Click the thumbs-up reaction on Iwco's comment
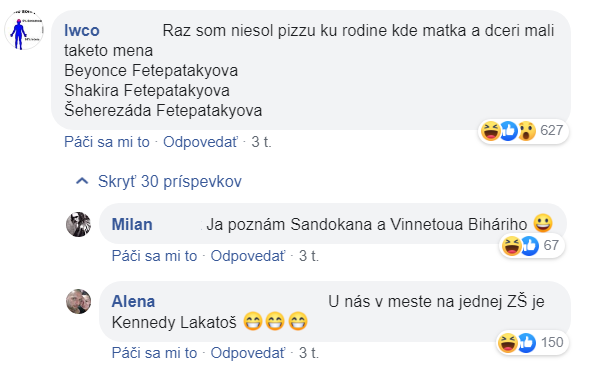 coord(508,131)
